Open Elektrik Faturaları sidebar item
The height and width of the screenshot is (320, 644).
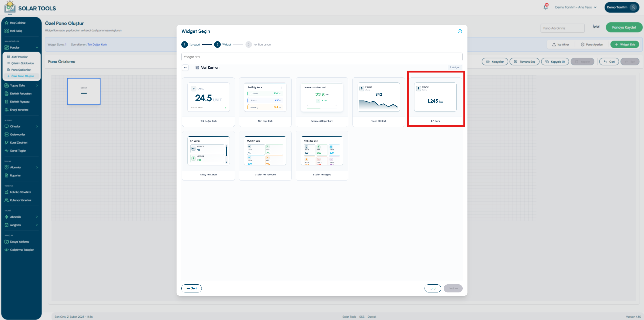pos(21,94)
